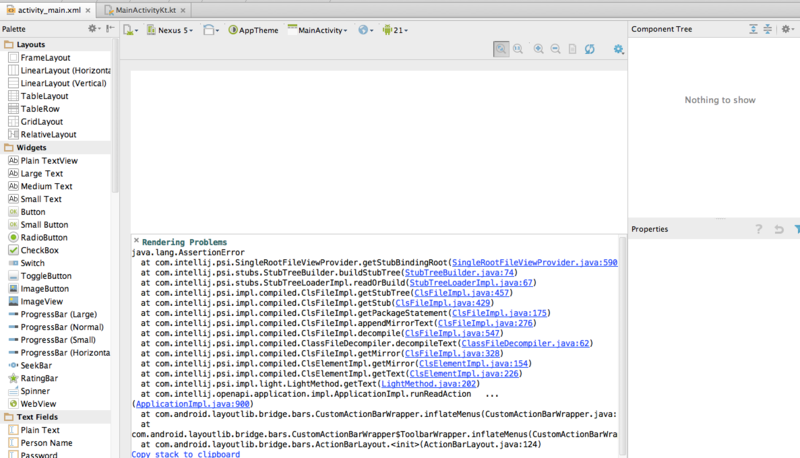Zoom in on the layout preview
Screen dimensions: 800x458
pyautogui.click(x=538, y=49)
